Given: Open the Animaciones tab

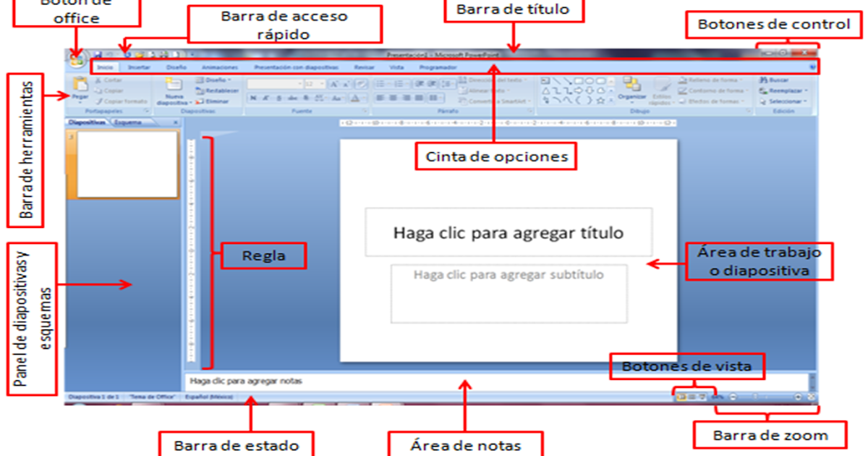Looking at the screenshot, I should 219,67.
